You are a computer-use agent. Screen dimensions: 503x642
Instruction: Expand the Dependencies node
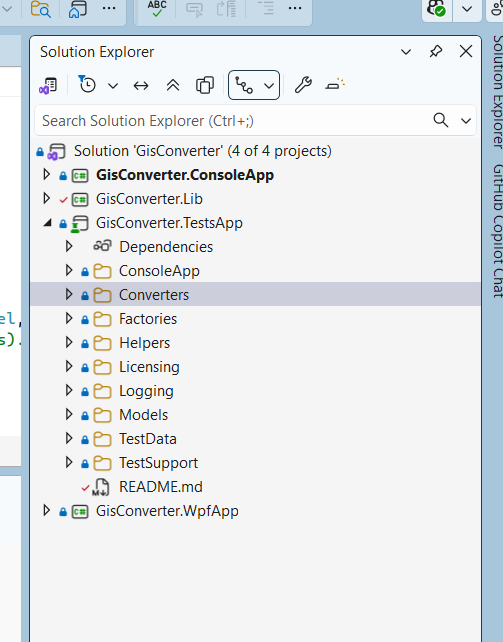coord(69,246)
